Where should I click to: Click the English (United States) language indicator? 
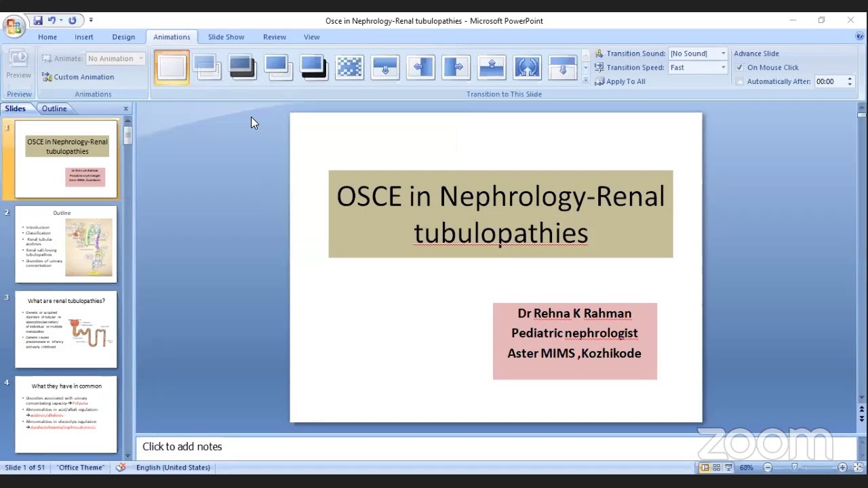173,468
